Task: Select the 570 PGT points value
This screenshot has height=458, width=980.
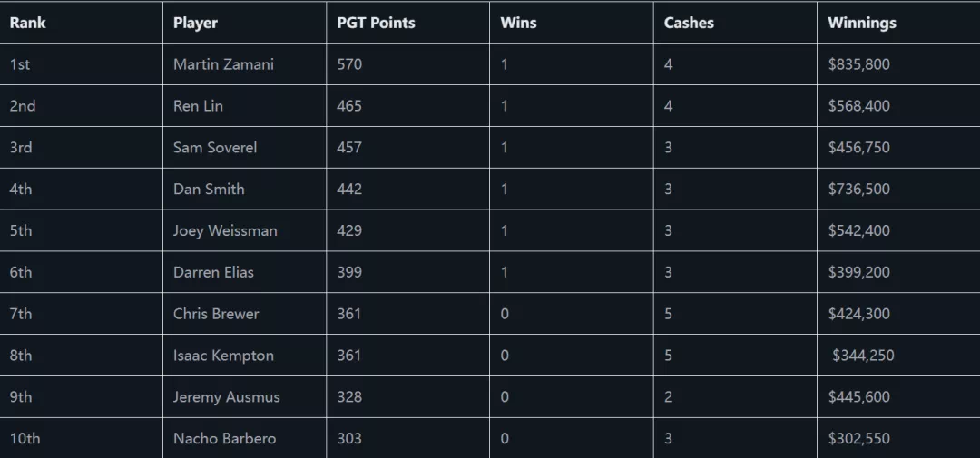Action: coord(349,64)
